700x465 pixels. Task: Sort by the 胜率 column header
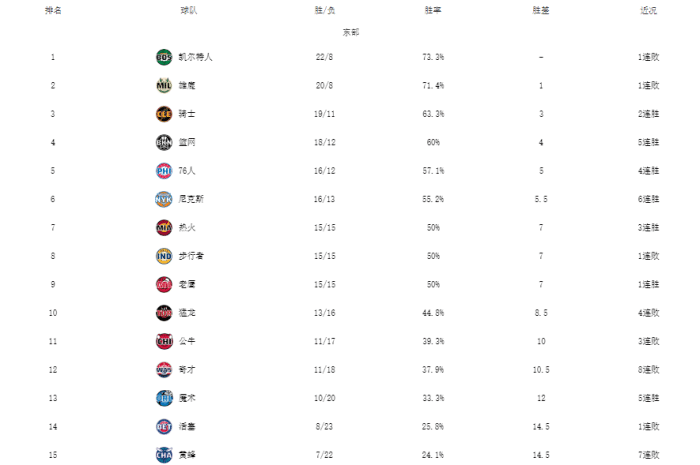pyautogui.click(x=433, y=9)
